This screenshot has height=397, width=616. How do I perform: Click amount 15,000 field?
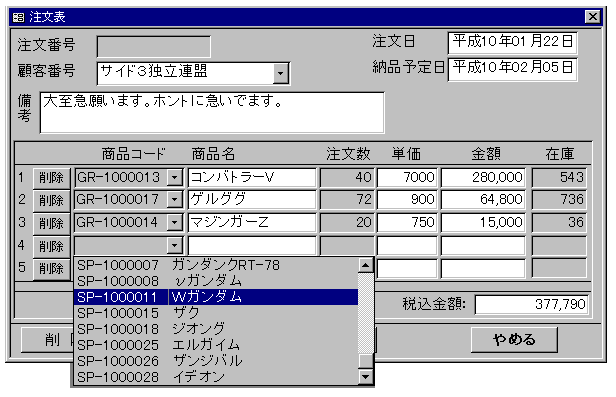[x=483, y=223]
